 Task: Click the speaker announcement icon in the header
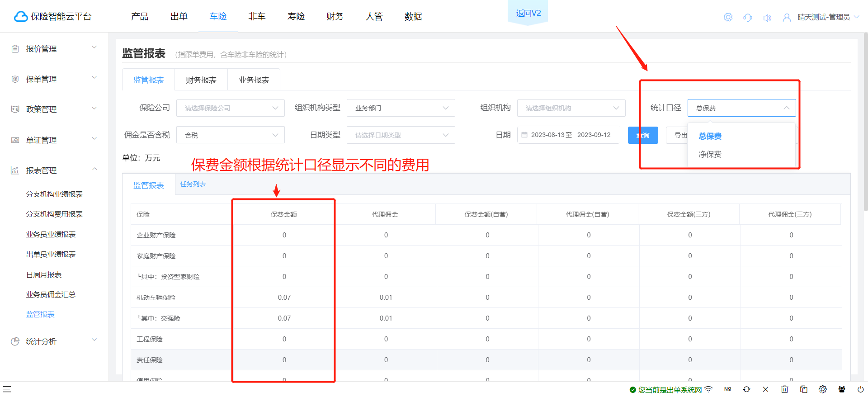(767, 18)
